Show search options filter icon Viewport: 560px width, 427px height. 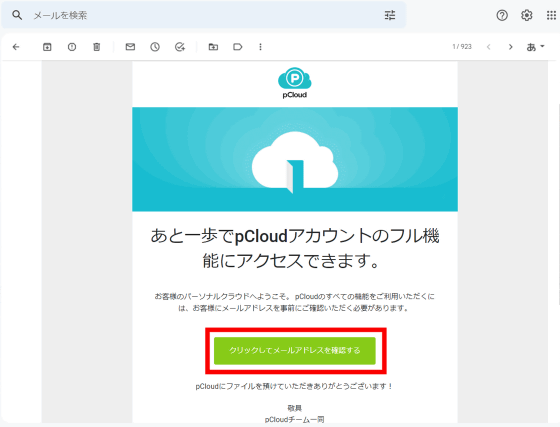tap(390, 15)
